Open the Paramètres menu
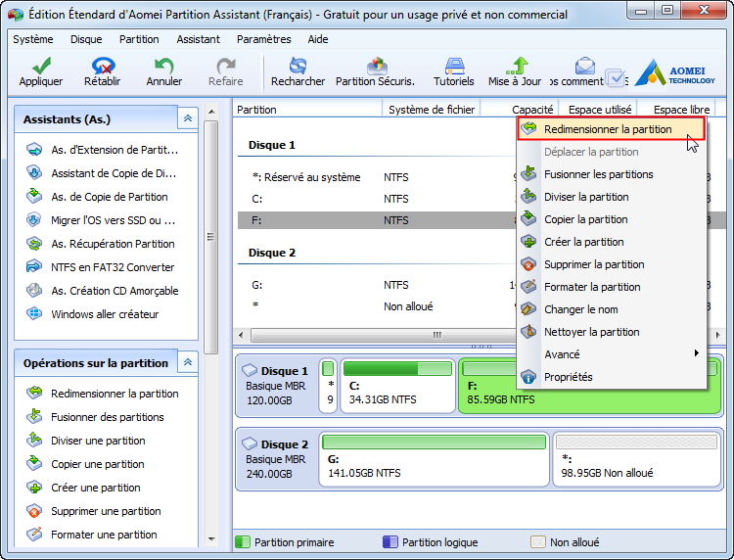Image resolution: width=734 pixels, height=560 pixels. [x=263, y=39]
